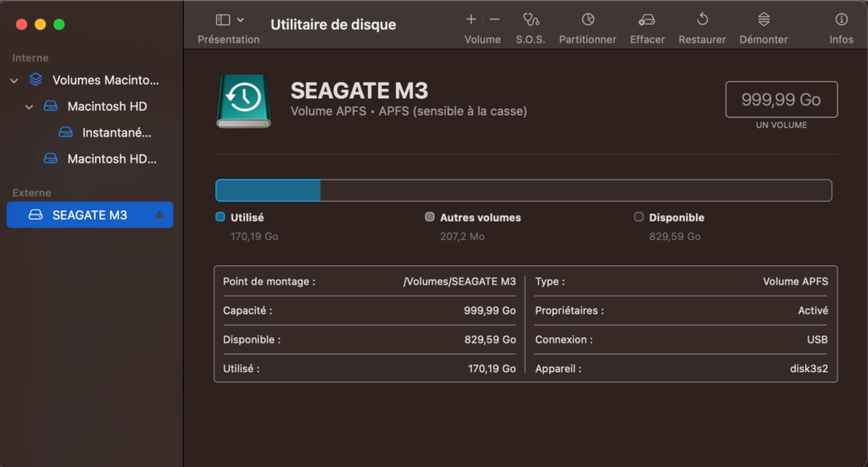Click the Volumes Macintosh stacked layers icon
This screenshot has width=868, height=467.
point(36,80)
